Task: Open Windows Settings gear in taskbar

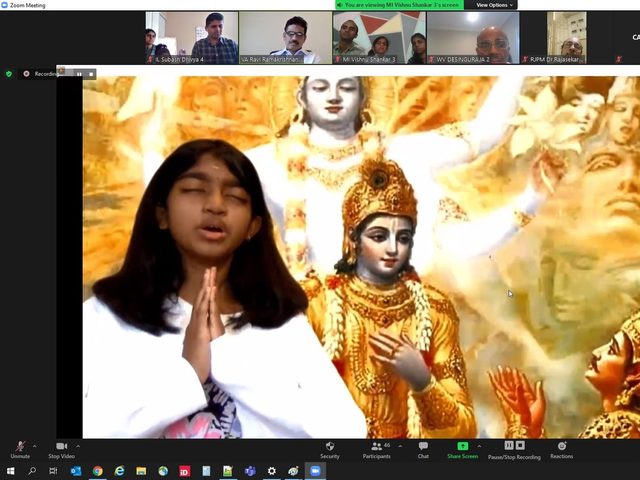Action: (271, 471)
